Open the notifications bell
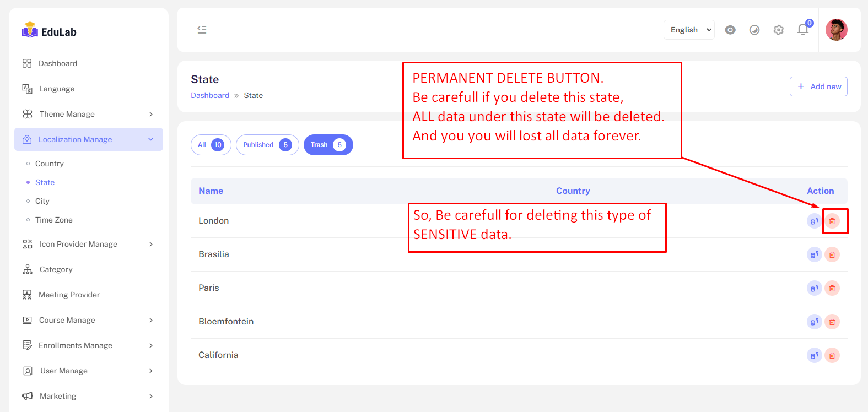 803,30
